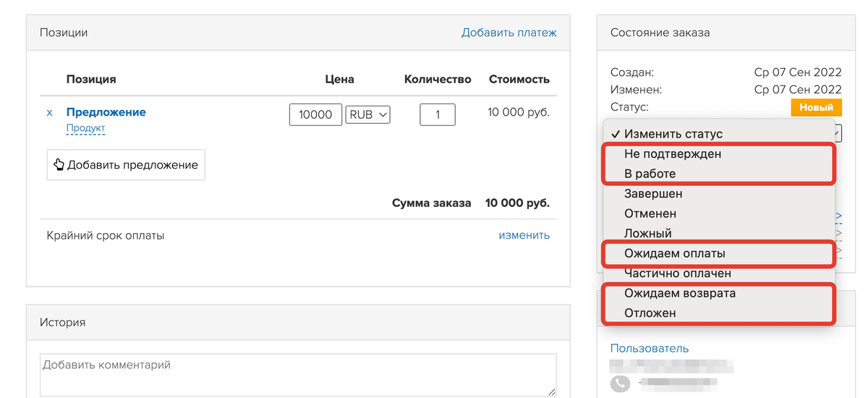This screenshot has height=398, width=868.
Task: Click 'Добавить предложение' button
Action: point(126,165)
